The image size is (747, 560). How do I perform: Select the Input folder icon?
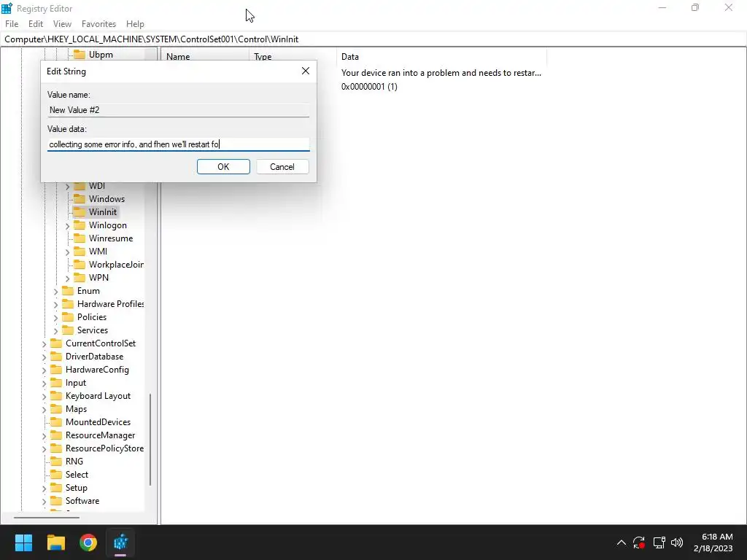pyautogui.click(x=56, y=382)
